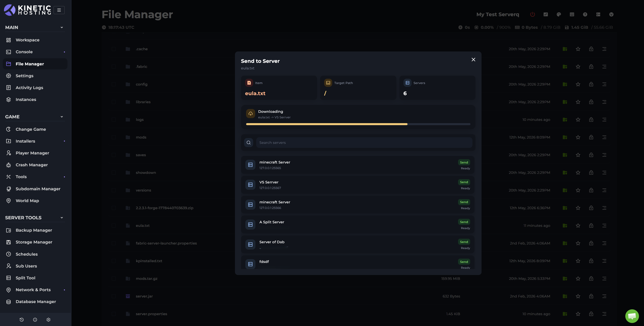Go to Console in the sidebar
The image size is (644, 326).
(35, 52)
